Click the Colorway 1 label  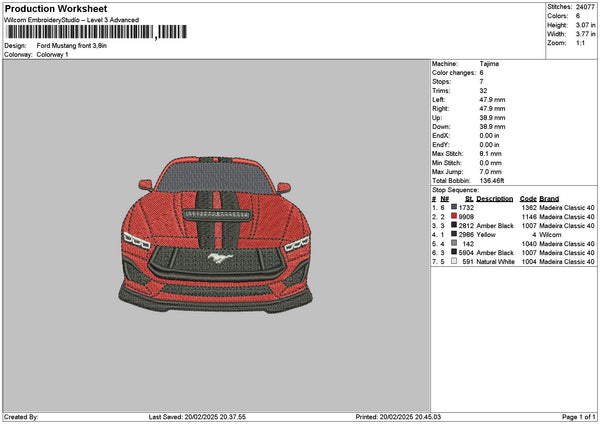[x=53, y=54]
